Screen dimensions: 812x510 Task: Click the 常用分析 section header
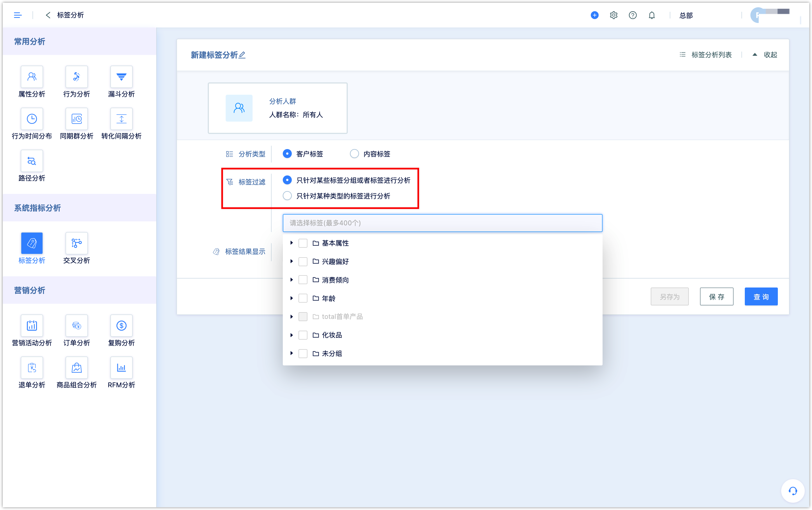[30, 41]
